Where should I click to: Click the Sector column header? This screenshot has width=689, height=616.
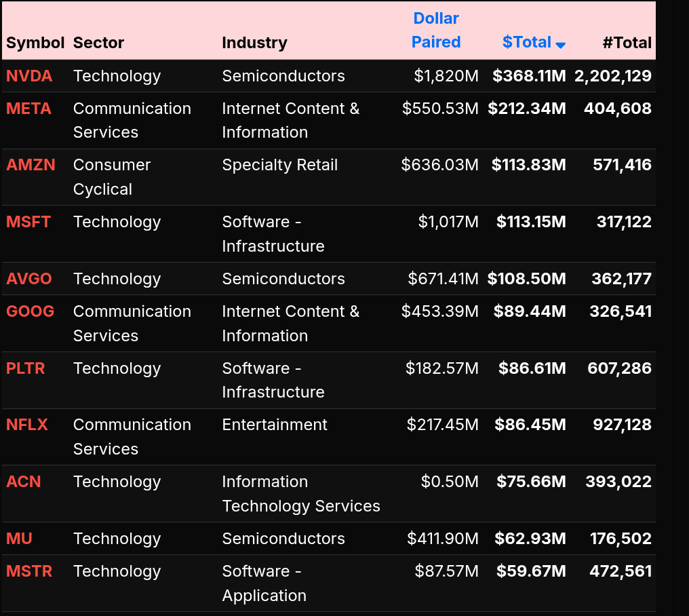pos(98,43)
